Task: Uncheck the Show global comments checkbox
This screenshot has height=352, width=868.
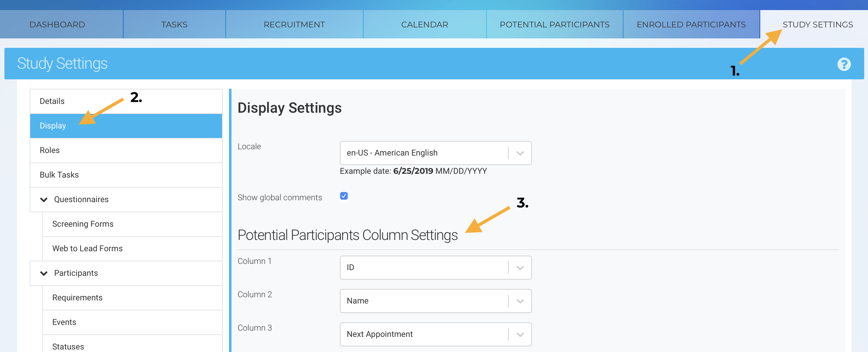Action: (344, 196)
